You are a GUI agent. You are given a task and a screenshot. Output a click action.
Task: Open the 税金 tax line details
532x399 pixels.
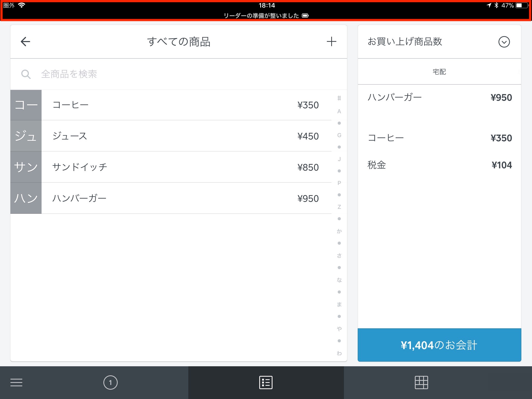(x=439, y=165)
